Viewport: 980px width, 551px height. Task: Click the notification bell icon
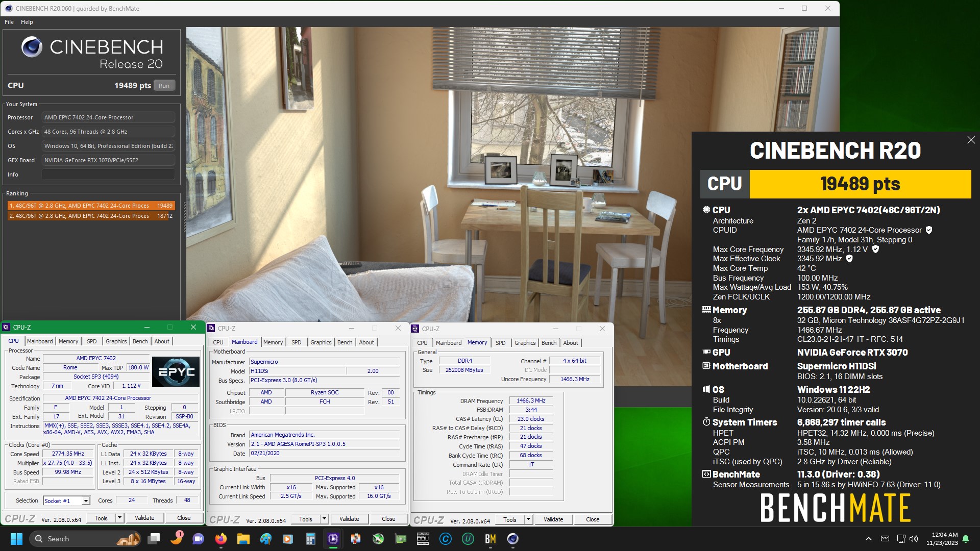(x=966, y=539)
